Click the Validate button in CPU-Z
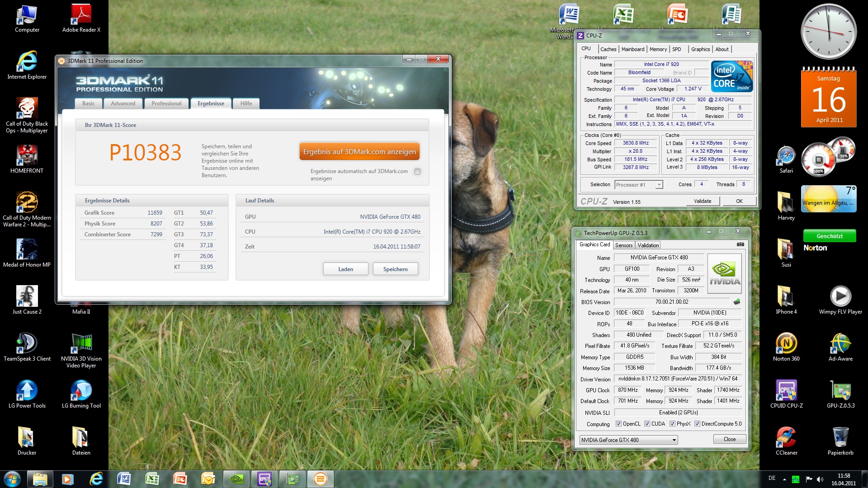The width and height of the screenshot is (868, 488). (x=702, y=202)
